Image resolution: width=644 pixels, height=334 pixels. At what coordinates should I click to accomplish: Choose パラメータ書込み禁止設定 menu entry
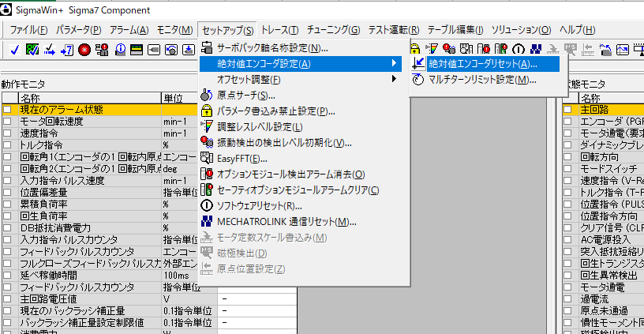click(300, 111)
